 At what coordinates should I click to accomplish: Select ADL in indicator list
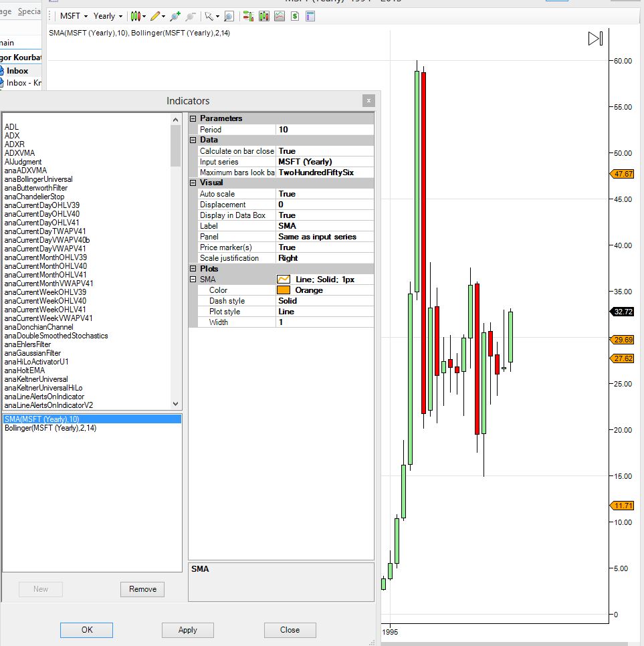(11, 127)
